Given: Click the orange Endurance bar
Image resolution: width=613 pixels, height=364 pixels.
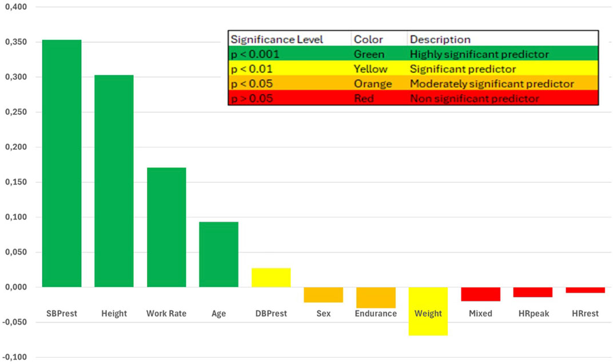Looking at the screenshot, I should (x=376, y=298).
